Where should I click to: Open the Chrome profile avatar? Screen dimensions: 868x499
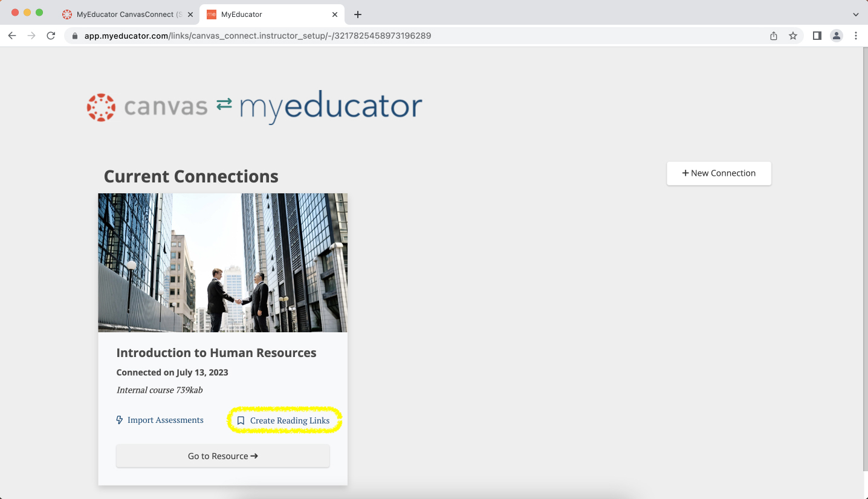tap(837, 36)
